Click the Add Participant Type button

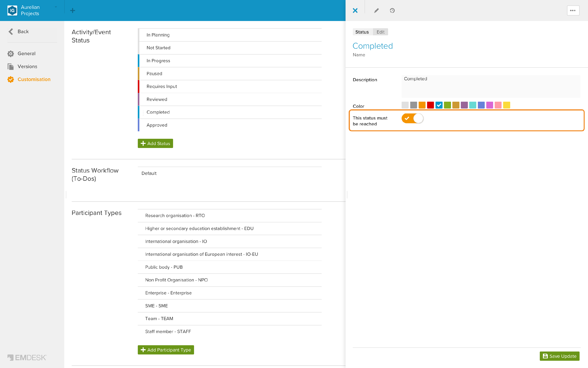point(166,350)
